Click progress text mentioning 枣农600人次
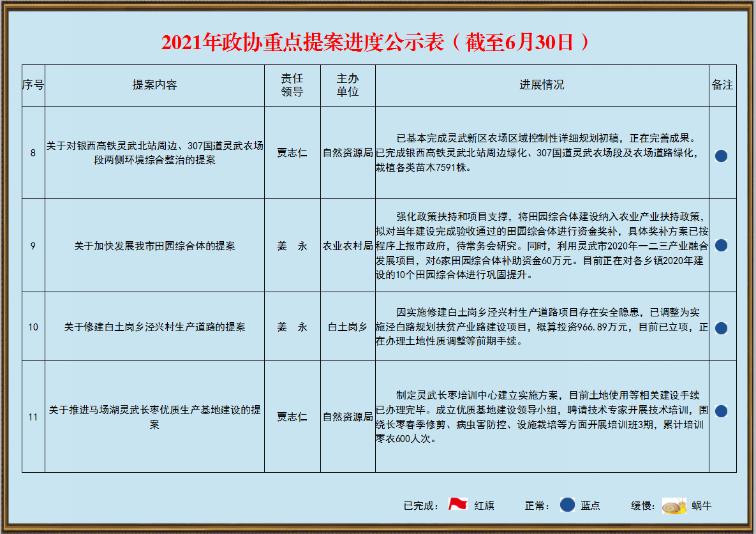756x534 pixels. tap(542, 417)
